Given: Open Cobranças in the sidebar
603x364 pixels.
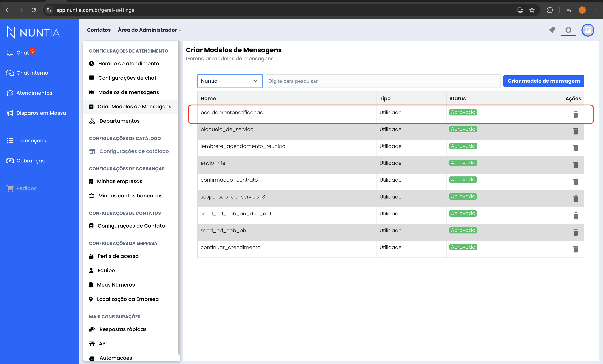Looking at the screenshot, I should point(25,161).
